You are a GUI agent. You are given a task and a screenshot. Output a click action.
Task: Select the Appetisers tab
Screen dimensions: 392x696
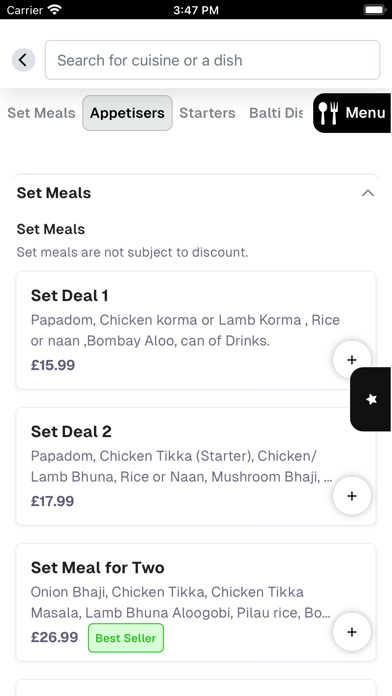[127, 113]
